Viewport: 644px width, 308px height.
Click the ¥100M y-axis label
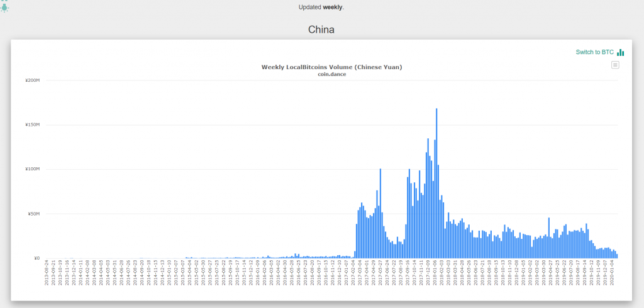click(x=32, y=169)
